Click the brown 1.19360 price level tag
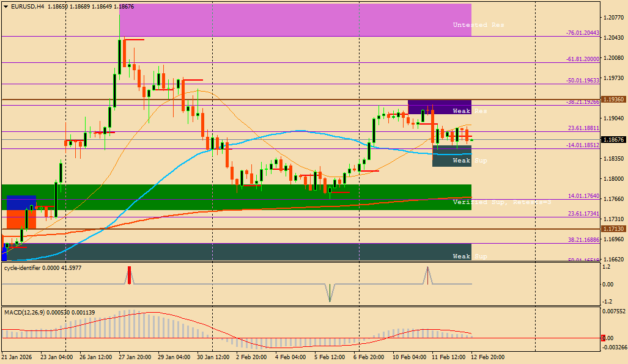This screenshot has width=628, height=364. coord(613,99)
